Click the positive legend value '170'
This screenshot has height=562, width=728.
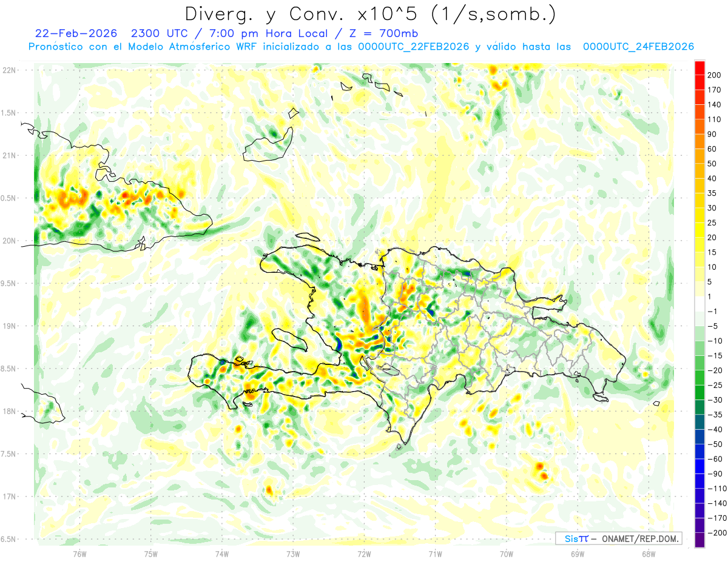[715, 90]
